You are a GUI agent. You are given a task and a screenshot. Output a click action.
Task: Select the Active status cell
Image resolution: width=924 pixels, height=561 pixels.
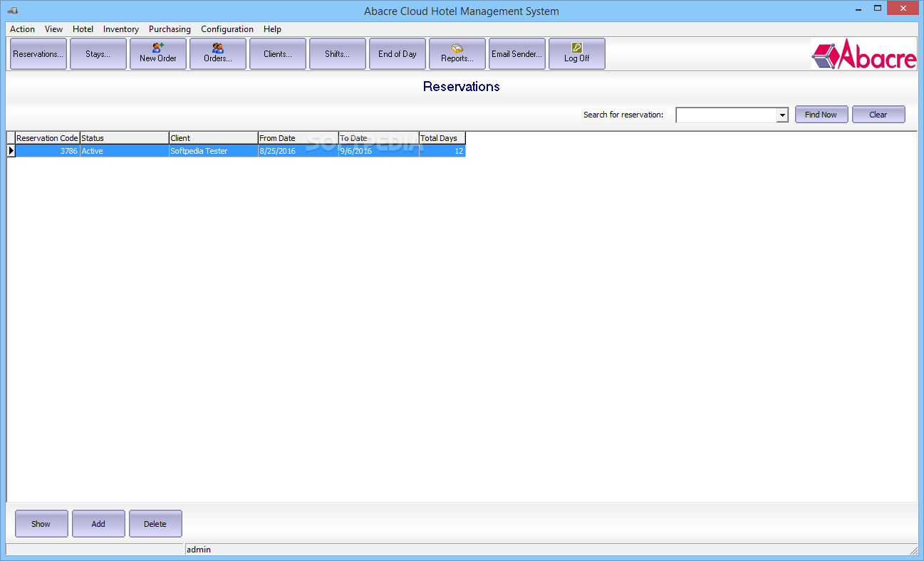[x=124, y=151]
